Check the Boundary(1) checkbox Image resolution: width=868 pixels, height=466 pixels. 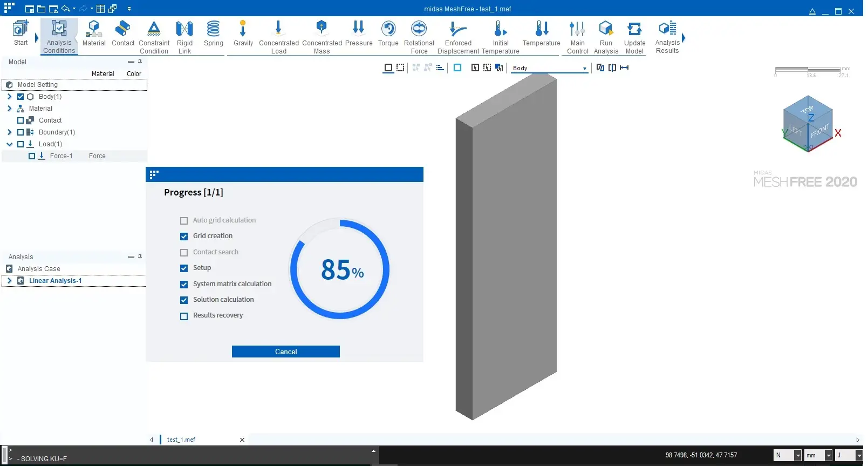[x=20, y=132]
